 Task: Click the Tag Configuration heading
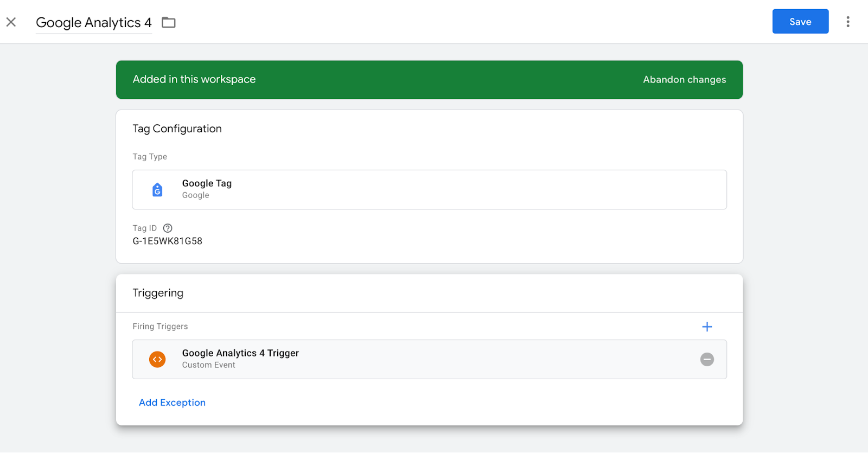pos(177,129)
